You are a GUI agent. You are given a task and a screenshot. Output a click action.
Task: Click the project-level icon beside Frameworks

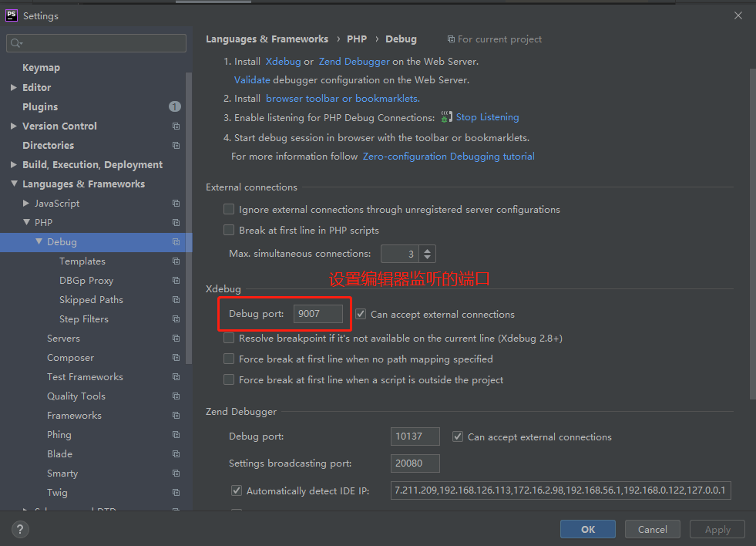(176, 416)
